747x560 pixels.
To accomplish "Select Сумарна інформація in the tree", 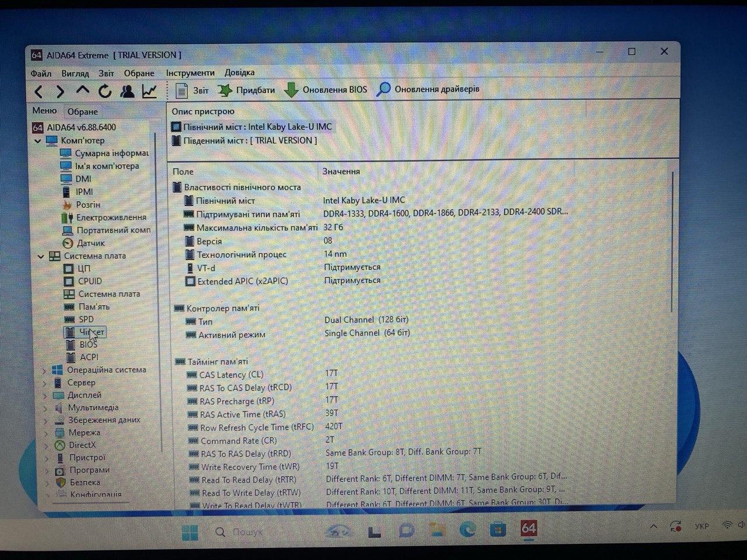I will pyautogui.click(x=104, y=153).
